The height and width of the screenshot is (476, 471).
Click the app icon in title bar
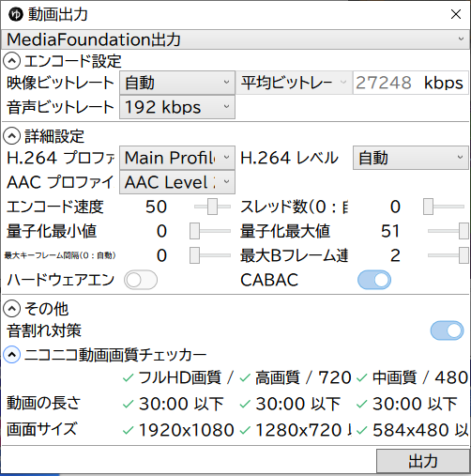[16, 14]
